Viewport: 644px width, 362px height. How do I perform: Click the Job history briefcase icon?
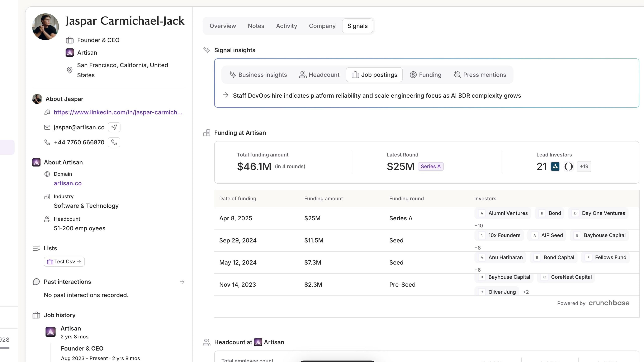click(36, 315)
